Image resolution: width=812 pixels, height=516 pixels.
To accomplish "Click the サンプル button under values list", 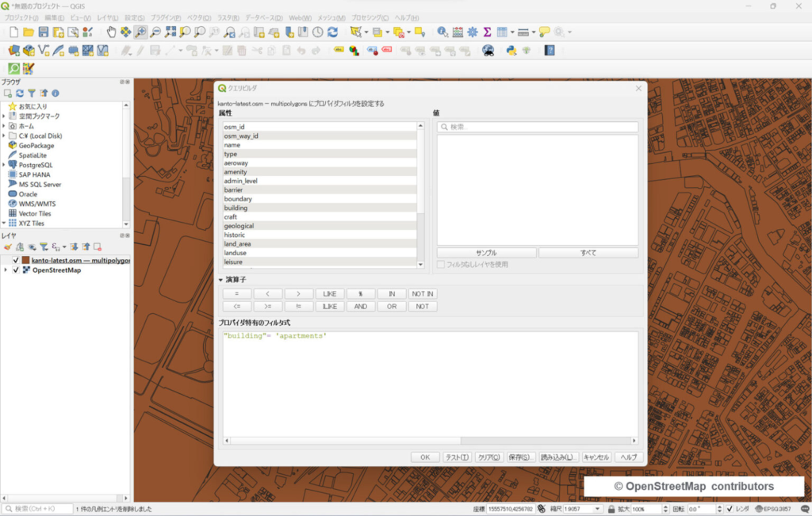I will tap(486, 253).
